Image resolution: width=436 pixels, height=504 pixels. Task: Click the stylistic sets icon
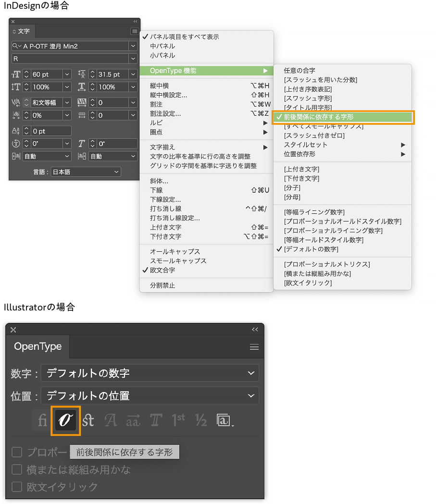point(225,420)
